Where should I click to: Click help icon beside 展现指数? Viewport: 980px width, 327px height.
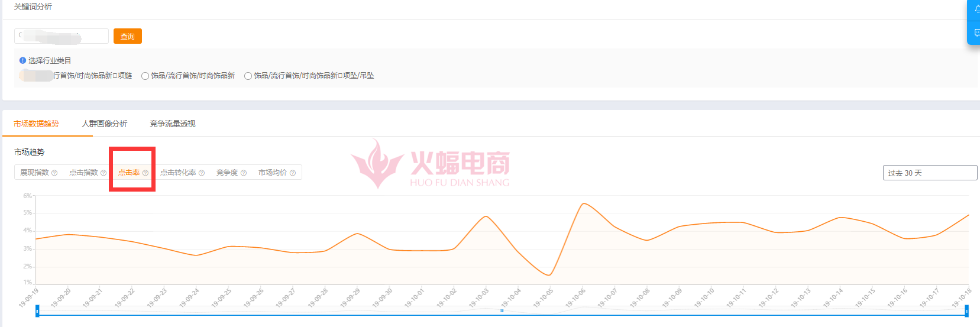tap(54, 173)
